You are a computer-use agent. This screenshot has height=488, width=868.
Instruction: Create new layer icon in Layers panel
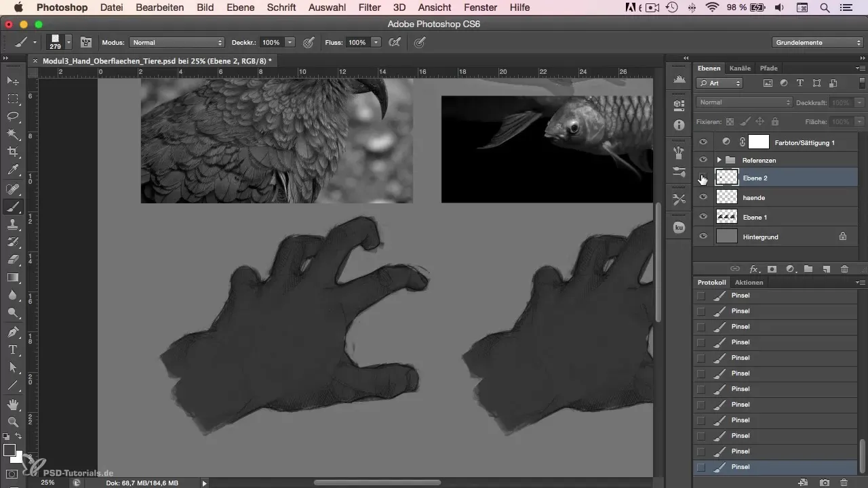[x=826, y=269]
